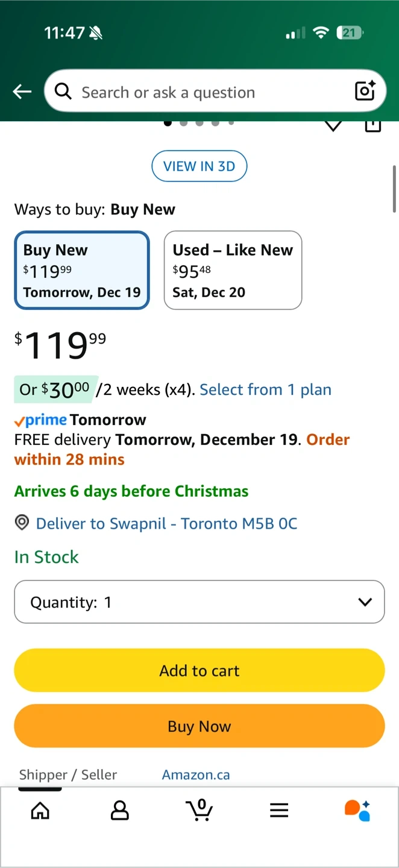Viewport: 399px width, 868px height.
Task: Open the shopping cart icon
Action: pyautogui.click(x=199, y=810)
